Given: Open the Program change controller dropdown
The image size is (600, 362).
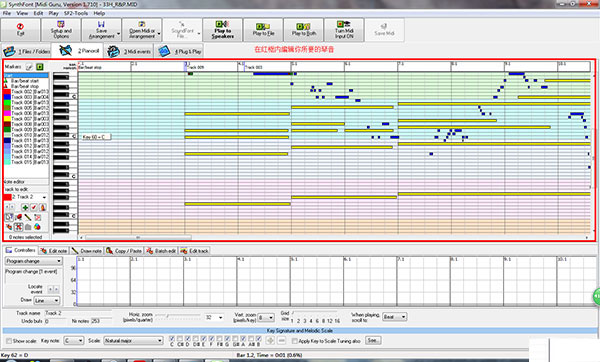Looking at the screenshot, I should pos(33,261).
